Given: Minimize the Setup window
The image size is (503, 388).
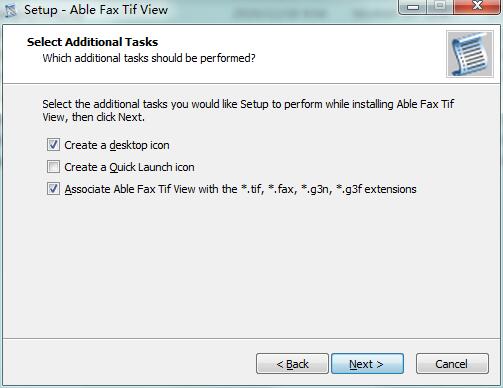Looking at the screenshot, I should click(413, 7).
